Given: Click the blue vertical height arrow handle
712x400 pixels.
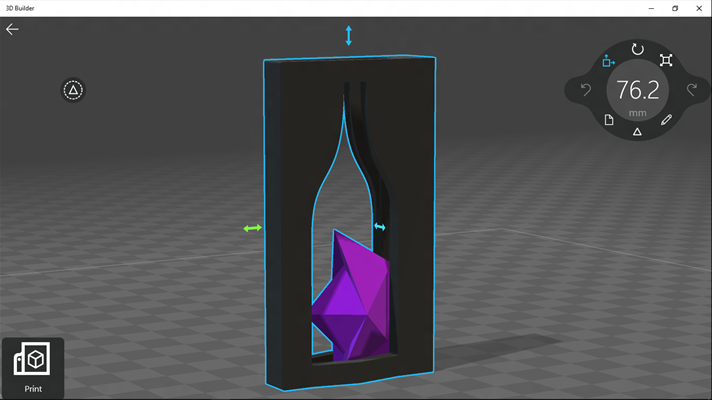Looking at the screenshot, I should click(348, 35).
